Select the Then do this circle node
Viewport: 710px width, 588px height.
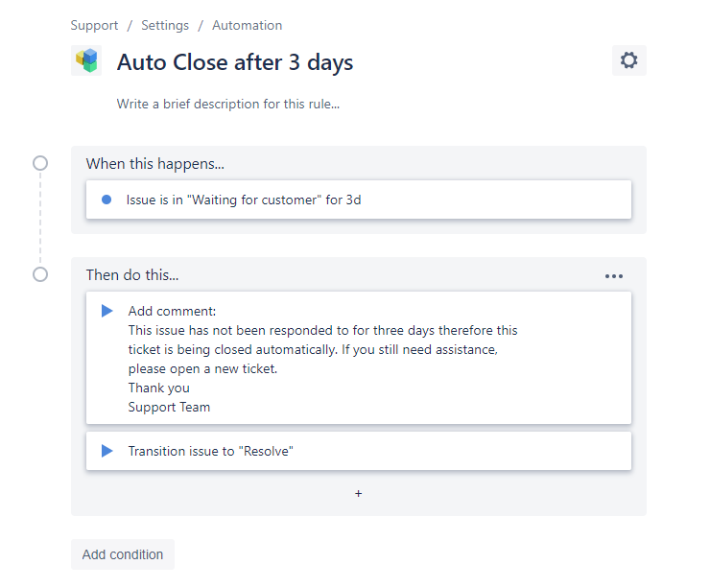click(x=40, y=274)
